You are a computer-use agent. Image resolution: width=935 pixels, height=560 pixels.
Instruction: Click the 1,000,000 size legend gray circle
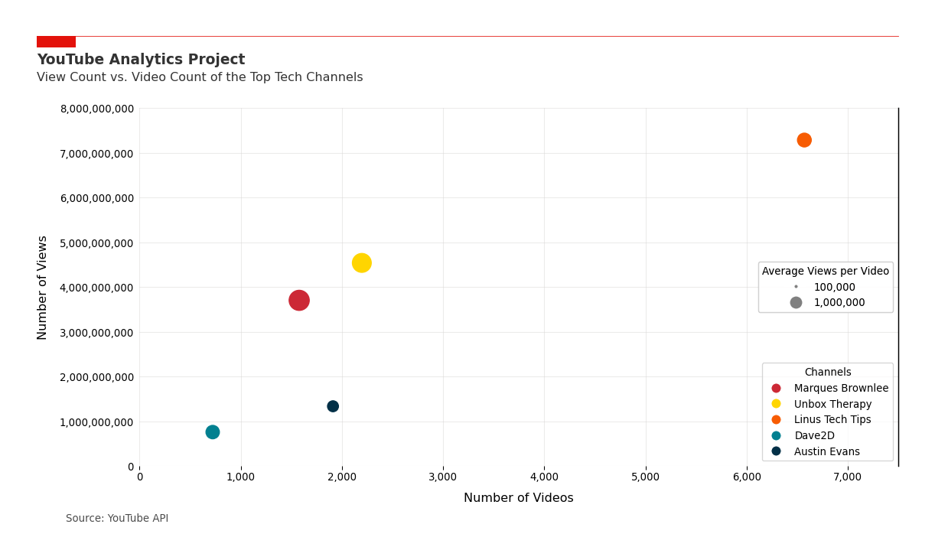[796, 303]
